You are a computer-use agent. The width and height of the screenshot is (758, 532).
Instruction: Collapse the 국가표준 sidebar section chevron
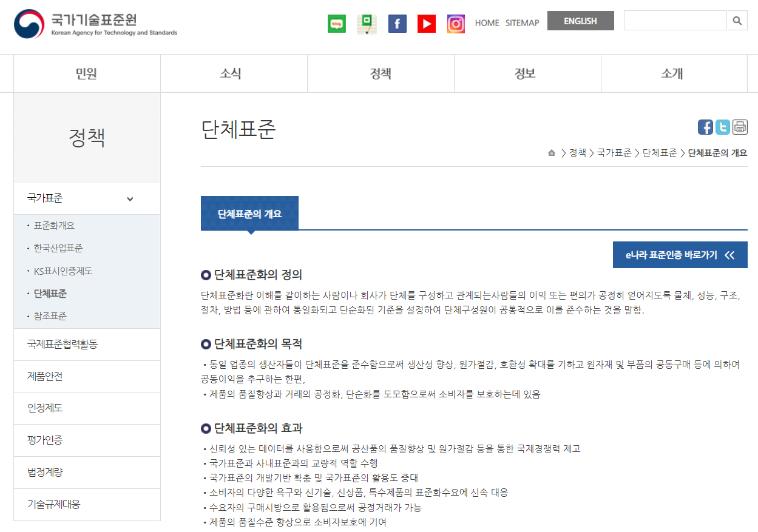pos(130,199)
